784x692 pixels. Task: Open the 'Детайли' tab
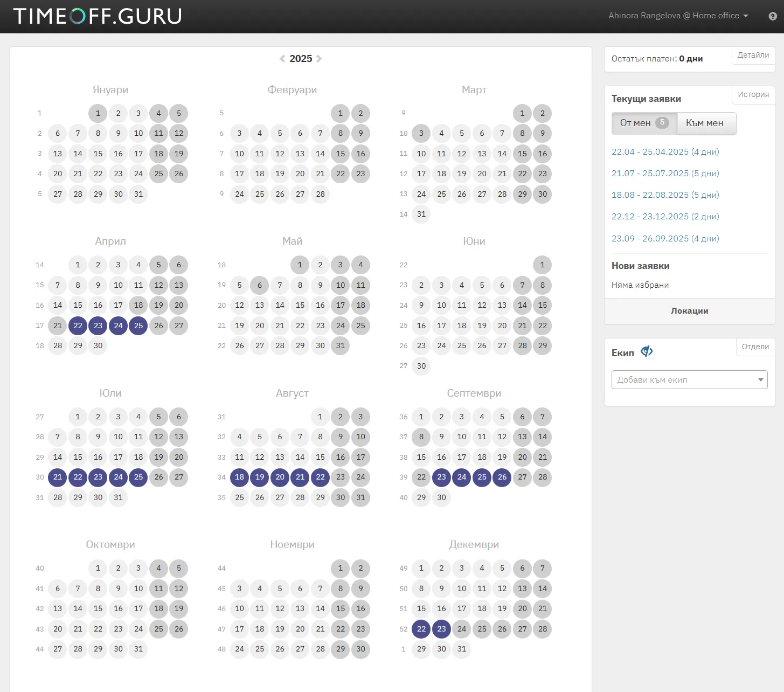(x=753, y=55)
